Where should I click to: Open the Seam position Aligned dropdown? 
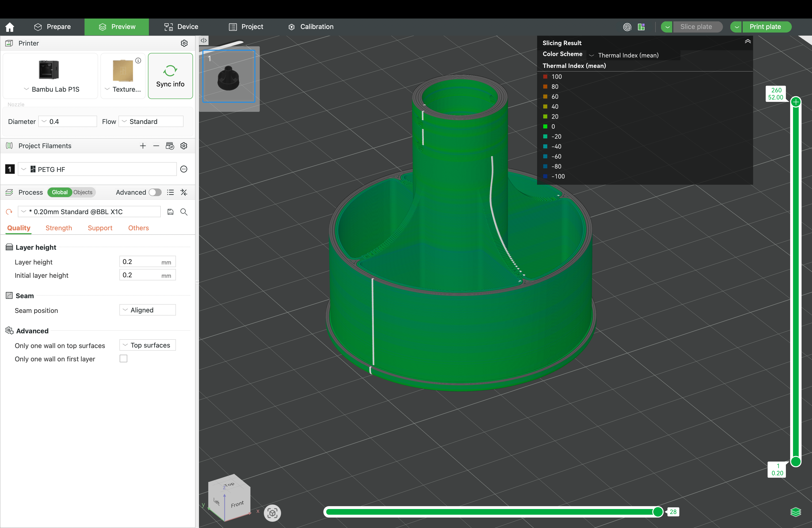(147, 310)
